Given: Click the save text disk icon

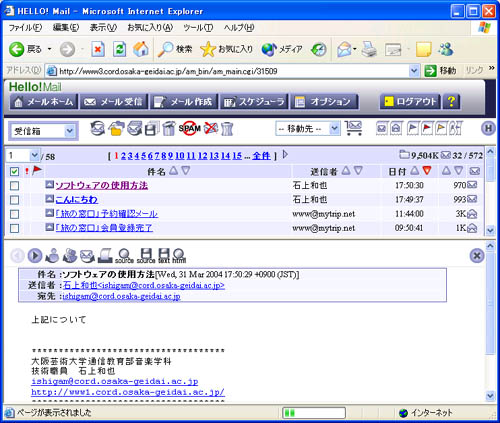Looking at the screenshot, I should [x=164, y=256].
